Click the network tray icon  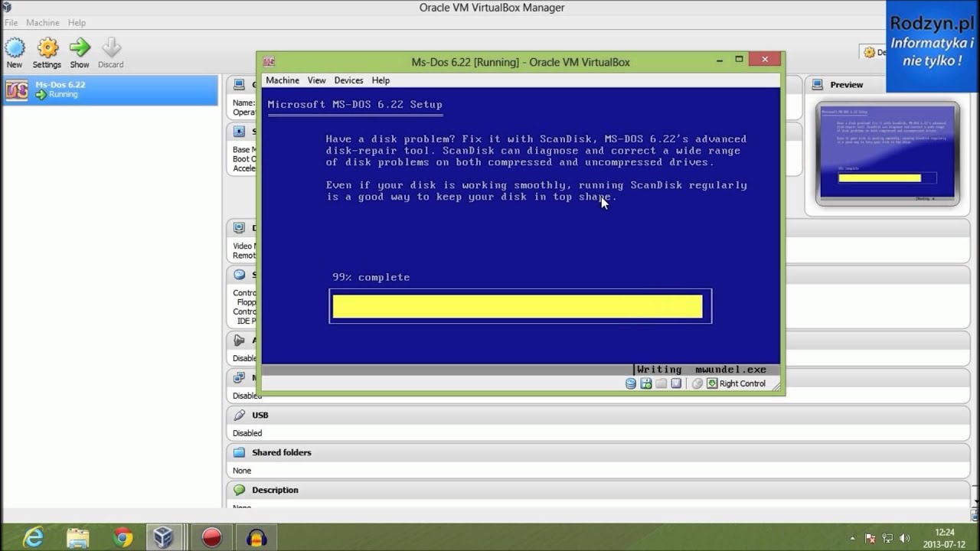(887, 538)
